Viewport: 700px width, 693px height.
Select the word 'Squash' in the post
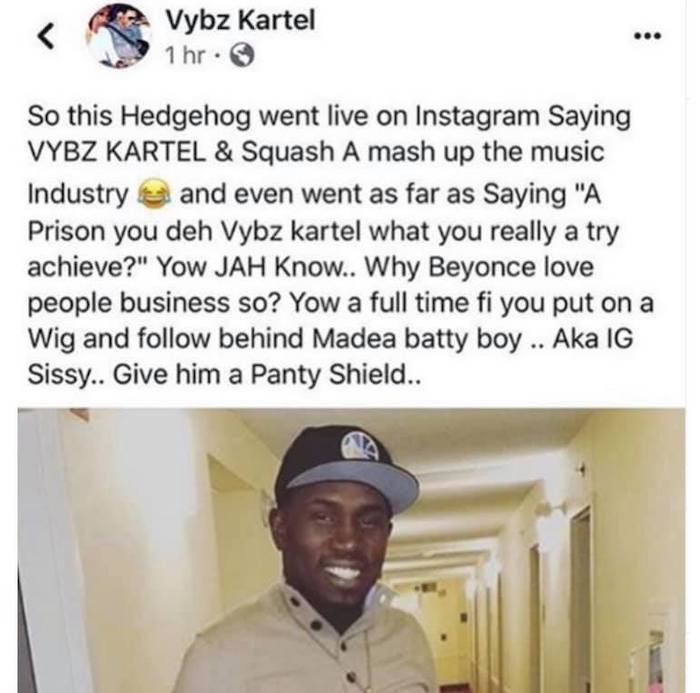[x=288, y=153]
